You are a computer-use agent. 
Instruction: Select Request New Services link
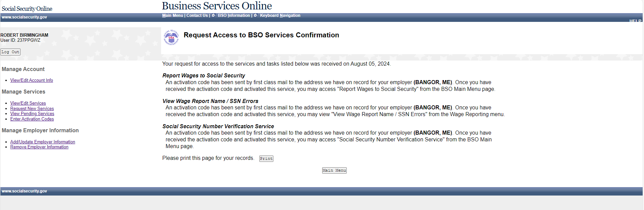32,109
